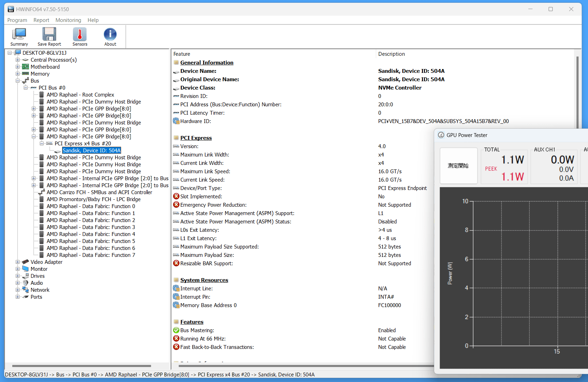
Task: Click the Drives tree icon
Action: click(25, 276)
